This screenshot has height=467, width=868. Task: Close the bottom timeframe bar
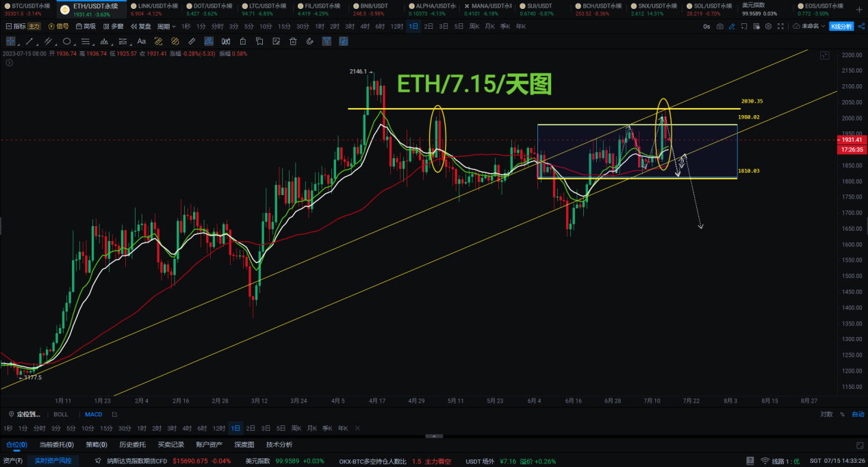[357, 428]
